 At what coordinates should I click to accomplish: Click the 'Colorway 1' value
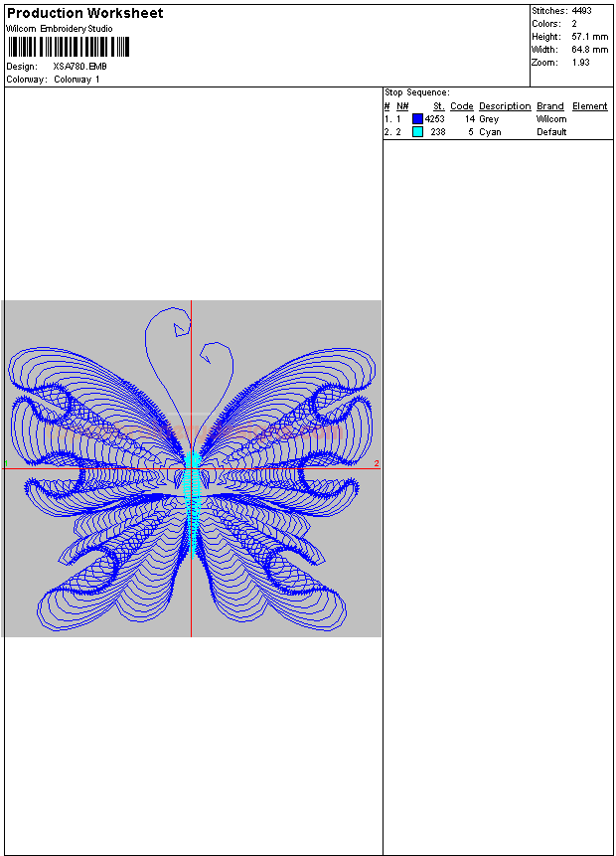point(77,80)
